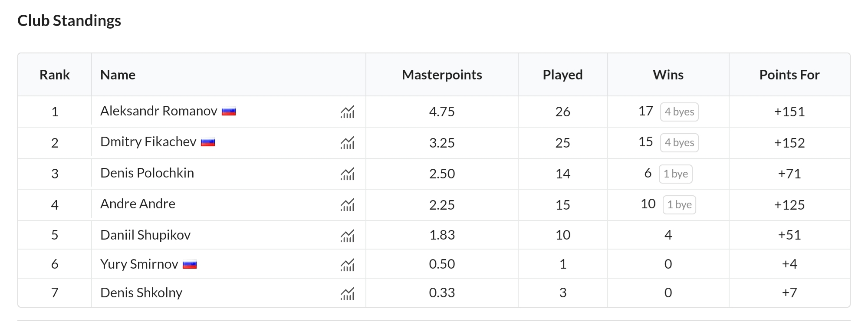Sort by the Wins column header
868x322 pixels.
[x=668, y=75]
